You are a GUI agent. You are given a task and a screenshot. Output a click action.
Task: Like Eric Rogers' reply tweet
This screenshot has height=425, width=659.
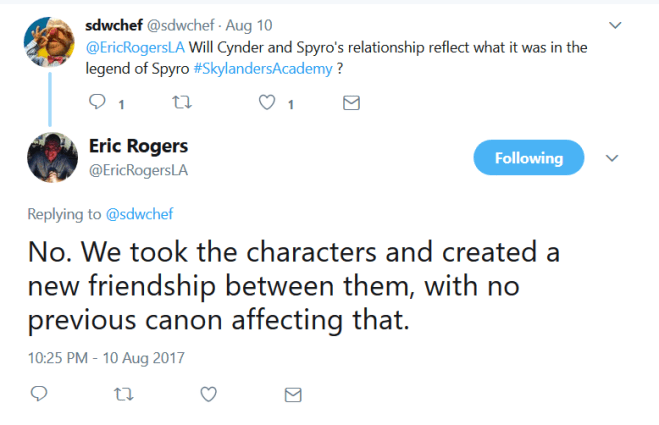pyautogui.click(x=209, y=395)
